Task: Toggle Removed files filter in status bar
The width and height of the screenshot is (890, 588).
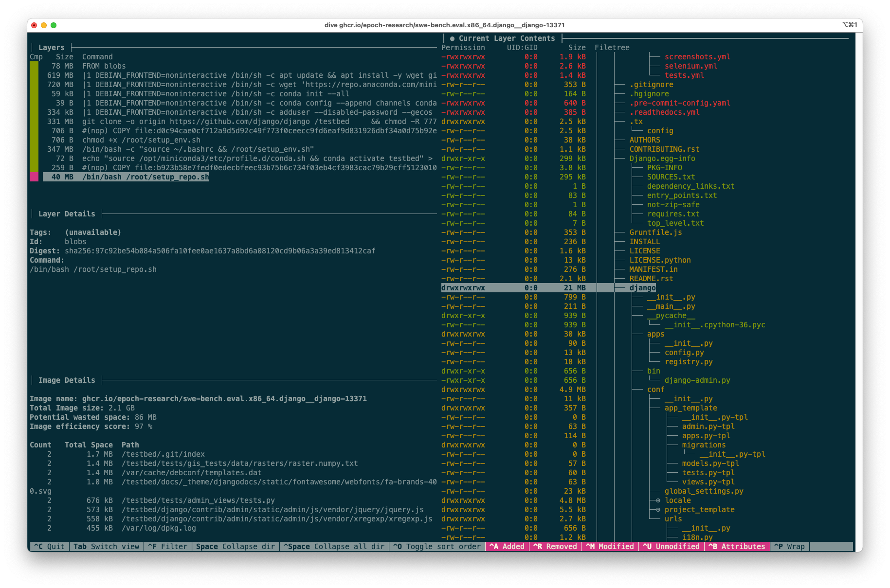Action: [555, 547]
